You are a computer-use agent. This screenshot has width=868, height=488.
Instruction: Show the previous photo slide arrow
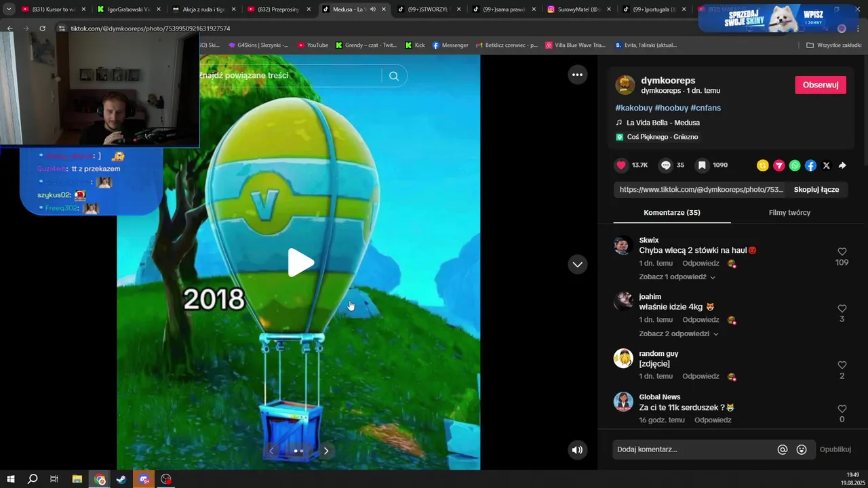(271, 451)
